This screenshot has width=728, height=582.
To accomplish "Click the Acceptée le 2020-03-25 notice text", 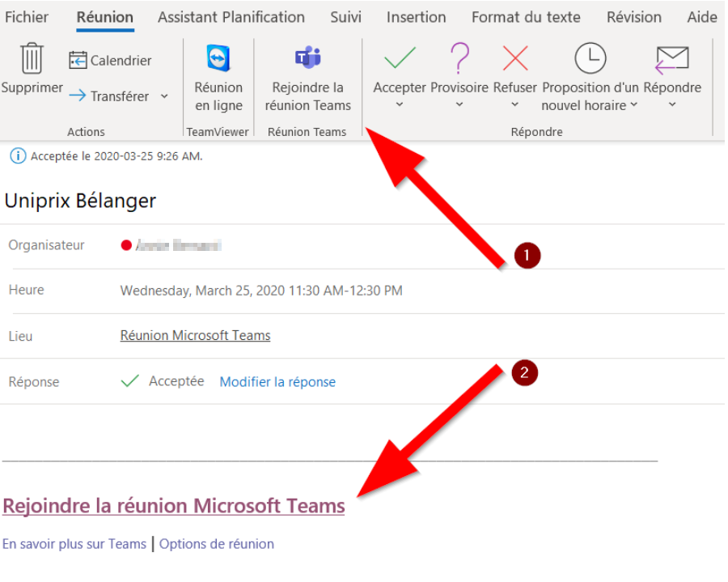I will [116, 156].
